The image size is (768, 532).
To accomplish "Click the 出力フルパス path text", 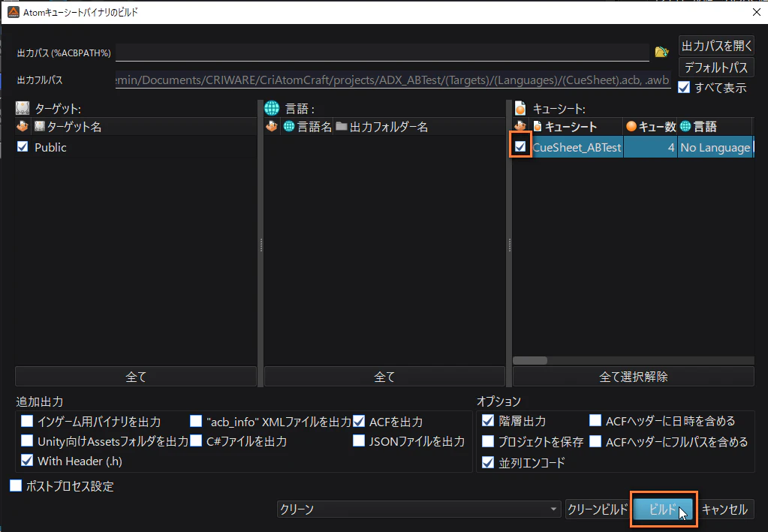I will [x=393, y=80].
